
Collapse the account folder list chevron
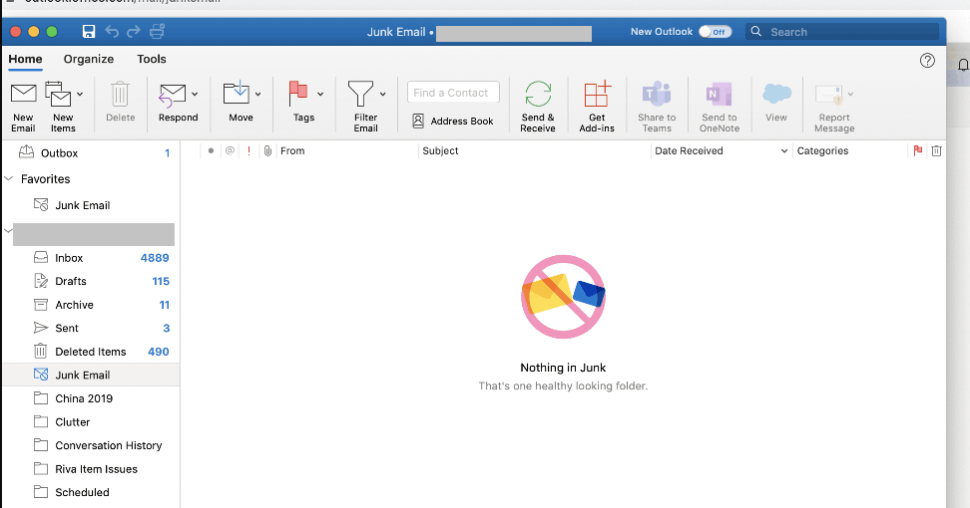pyautogui.click(x=8, y=231)
